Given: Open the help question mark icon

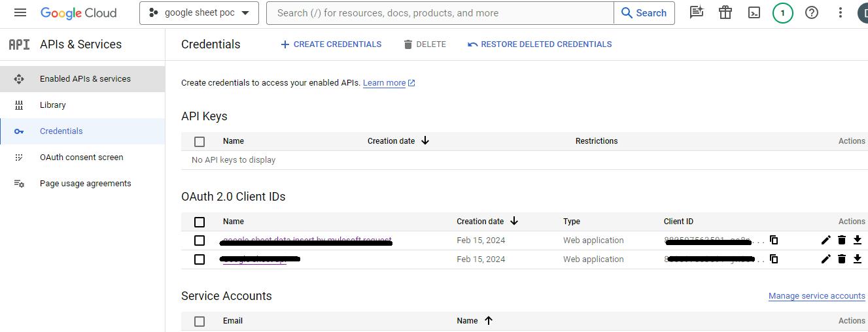Looking at the screenshot, I should (812, 12).
